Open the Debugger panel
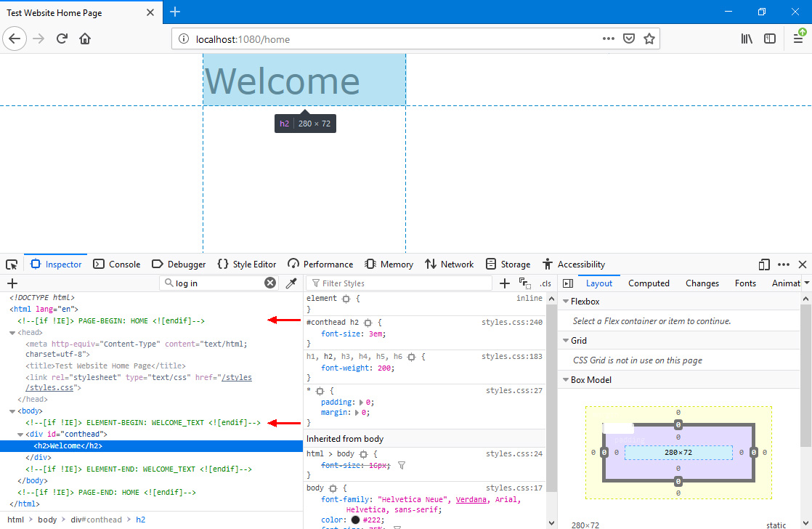812x529 pixels. (x=179, y=264)
